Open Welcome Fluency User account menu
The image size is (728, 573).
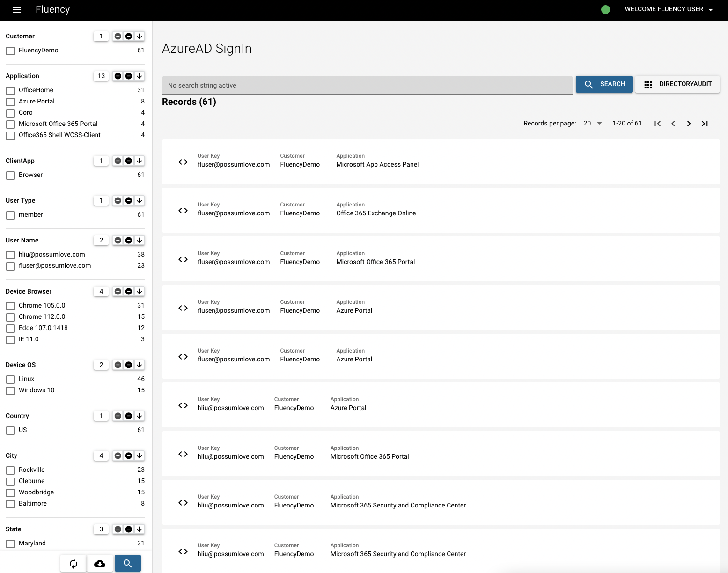669,9
